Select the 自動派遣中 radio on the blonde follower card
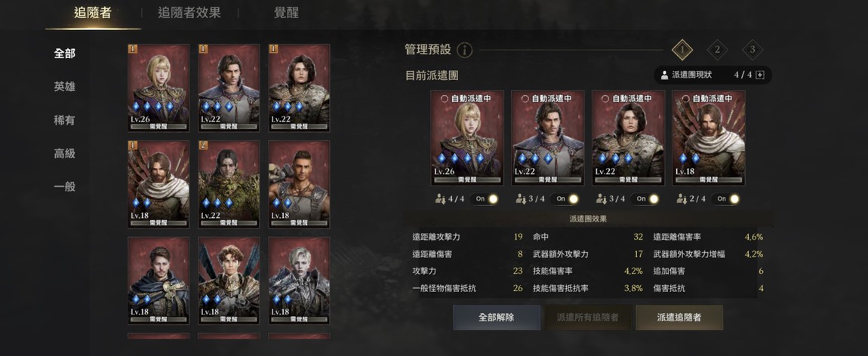Image resolution: width=868 pixels, height=356 pixels. (444, 98)
